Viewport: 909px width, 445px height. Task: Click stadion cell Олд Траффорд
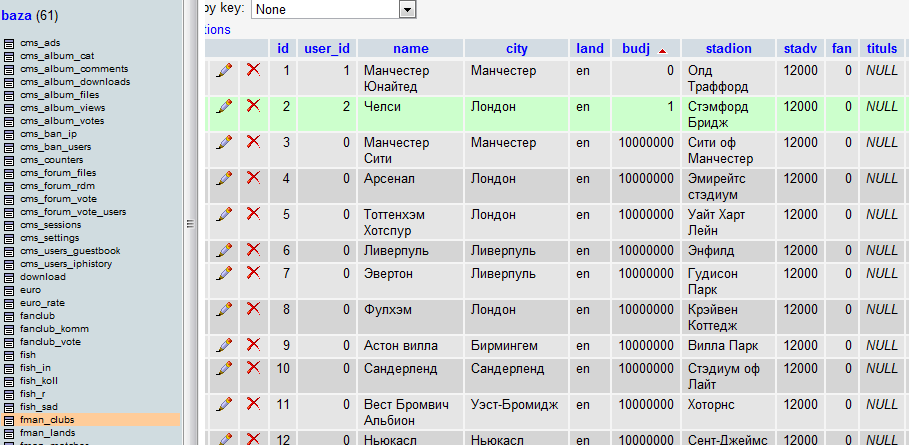coord(718,79)
